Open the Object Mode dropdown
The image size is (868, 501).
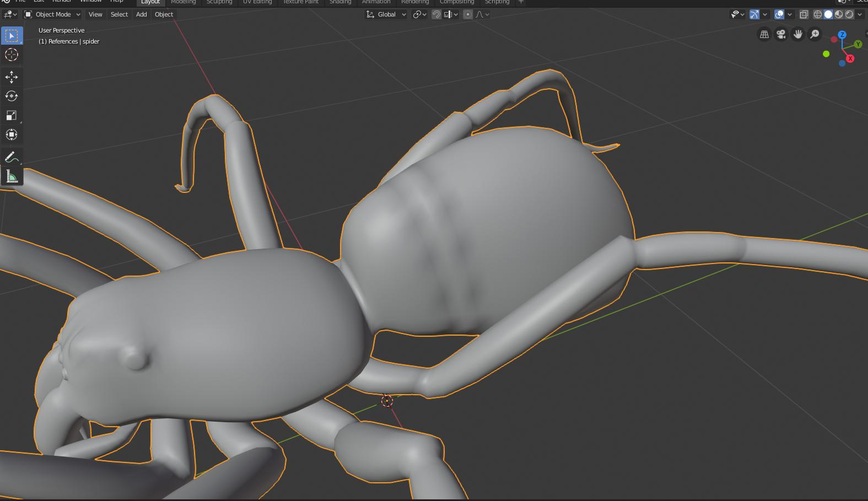tap(52, 14)
